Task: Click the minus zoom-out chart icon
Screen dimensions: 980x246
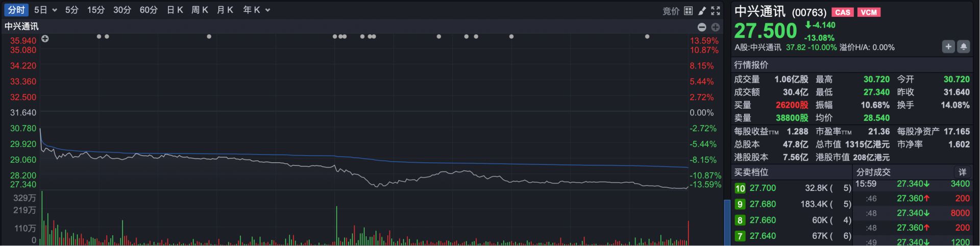Action: click(702, 27)
